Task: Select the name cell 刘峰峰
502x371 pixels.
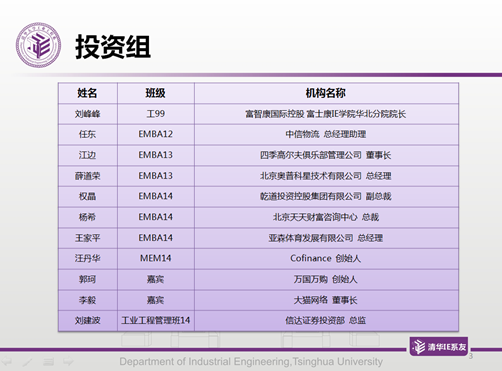Action: click(x=88, y=114)
